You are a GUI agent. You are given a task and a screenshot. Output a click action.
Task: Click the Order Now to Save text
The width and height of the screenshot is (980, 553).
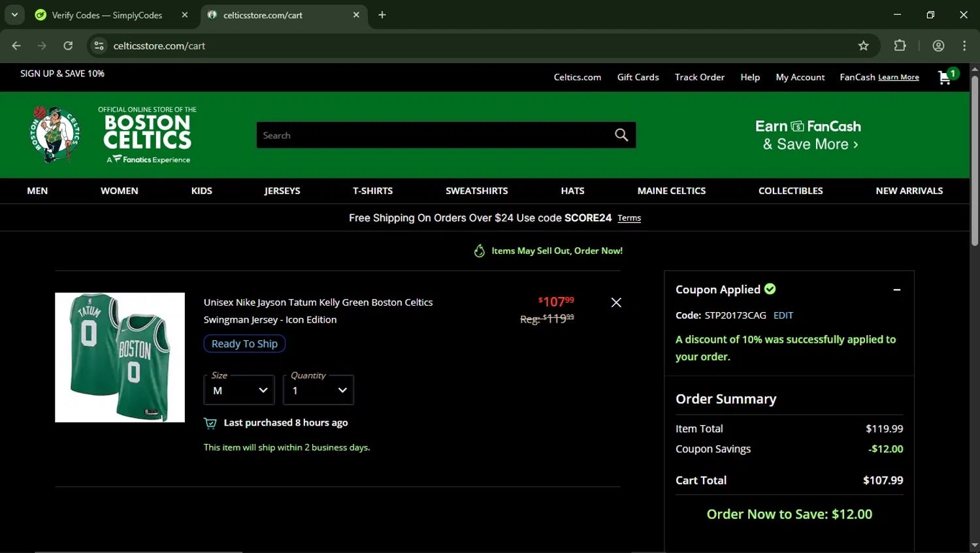(x=789, y=514)
